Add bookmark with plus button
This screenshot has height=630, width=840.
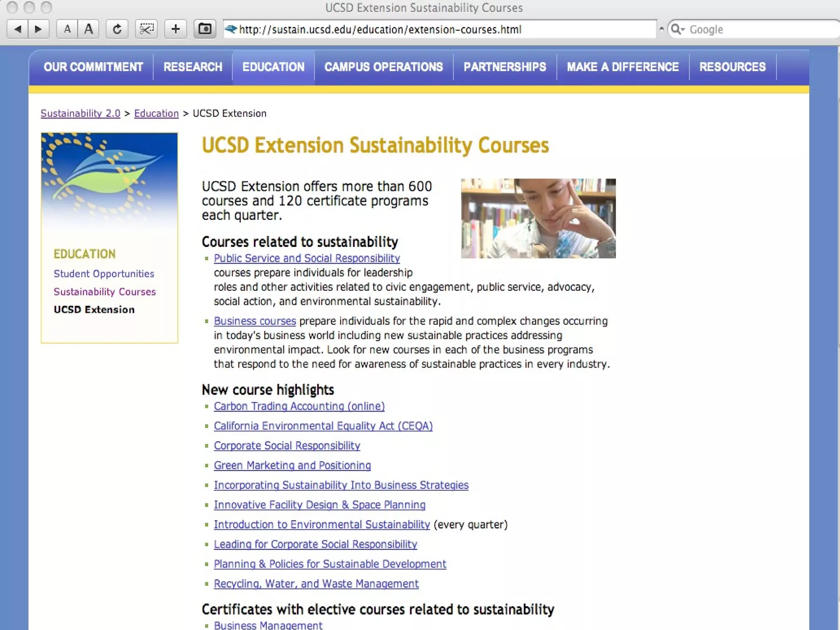click(x=176, y=29)
